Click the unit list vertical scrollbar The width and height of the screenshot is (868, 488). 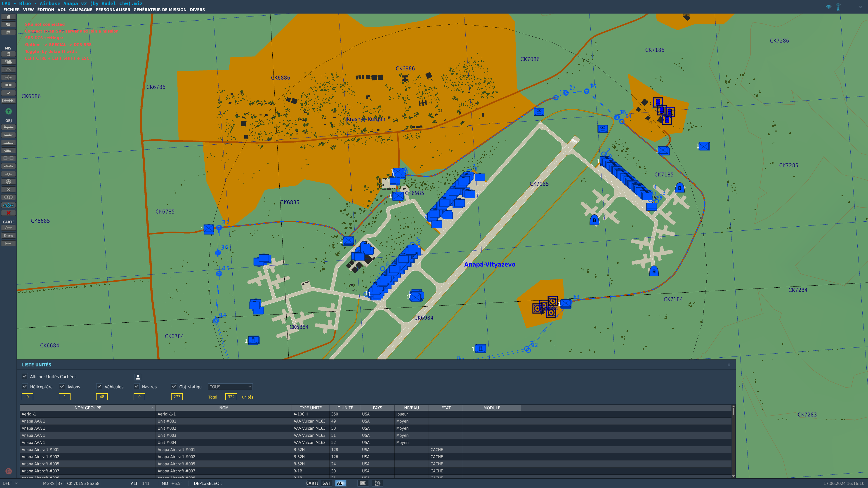733,441
